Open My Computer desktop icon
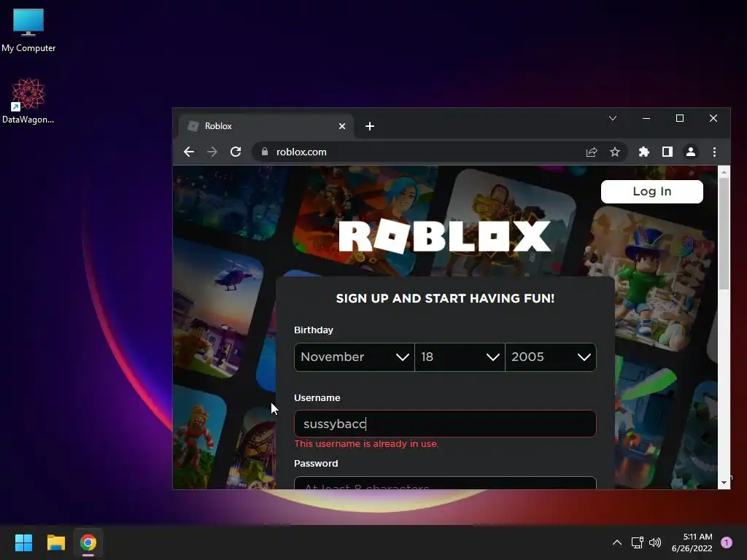 pos(28,30)
